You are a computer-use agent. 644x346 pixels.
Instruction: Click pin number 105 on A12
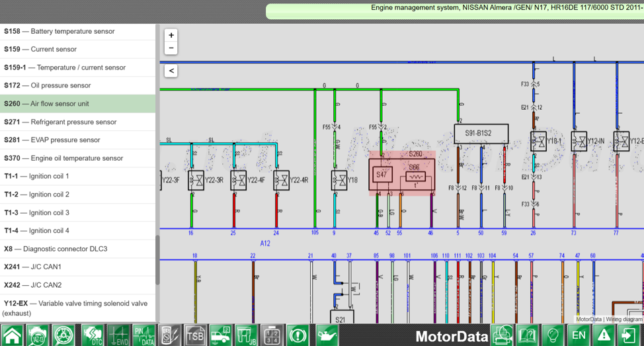coord(315,233)
